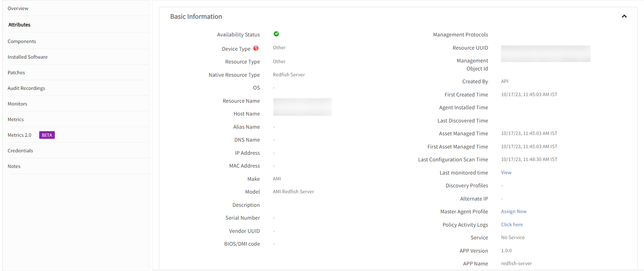Click the green availability status icon

click(276, 34)
